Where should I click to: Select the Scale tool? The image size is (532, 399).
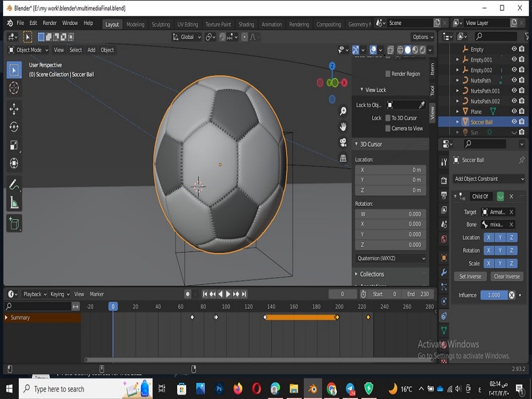[13, 145]
